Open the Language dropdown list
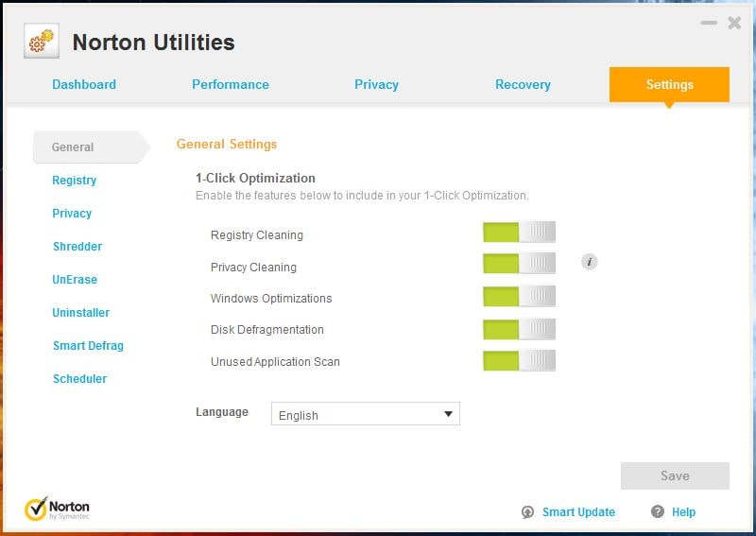 [x=366, y=414]
